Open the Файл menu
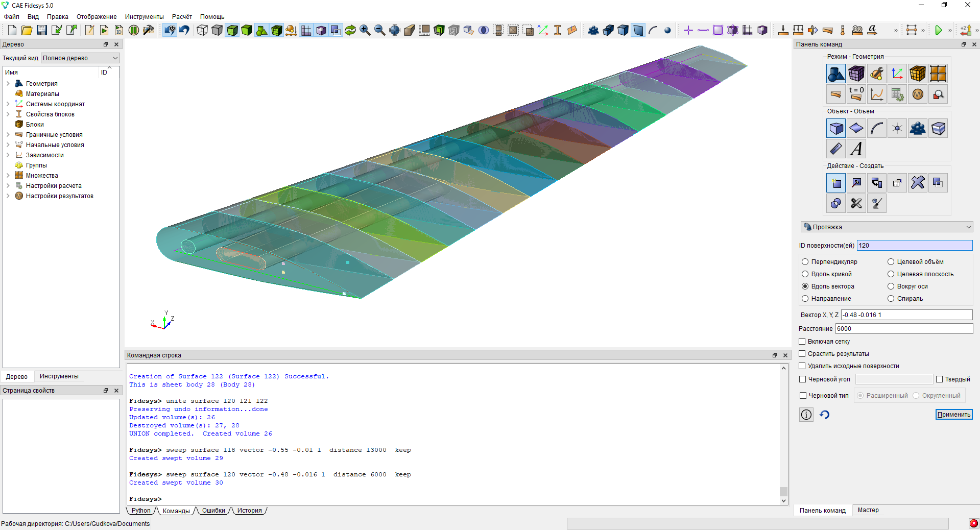 (x=12, y=17)
